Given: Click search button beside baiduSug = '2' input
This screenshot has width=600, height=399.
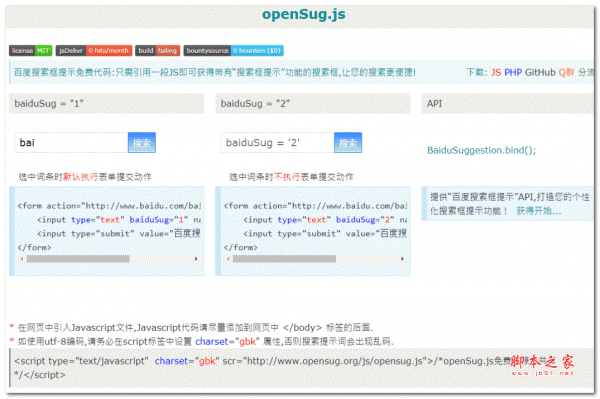Looking at the screenshot, I should (348, 143).
